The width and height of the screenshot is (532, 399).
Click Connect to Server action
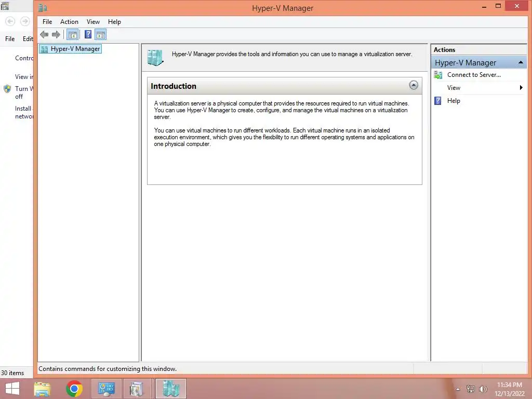[474, 75]
